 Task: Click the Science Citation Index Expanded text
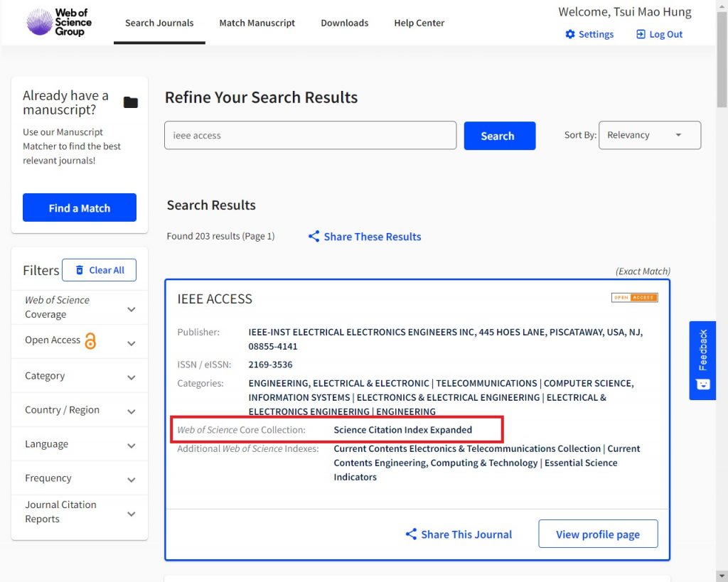click(x=402, y=430)
